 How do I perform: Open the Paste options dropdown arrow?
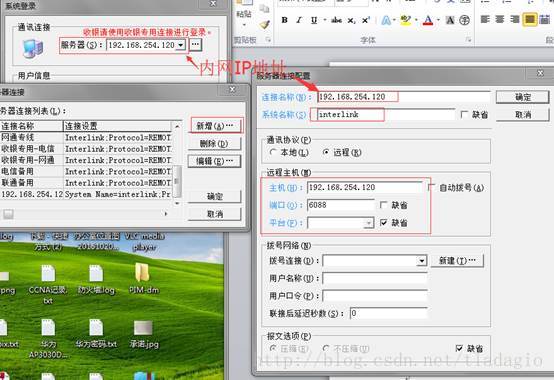244,25
